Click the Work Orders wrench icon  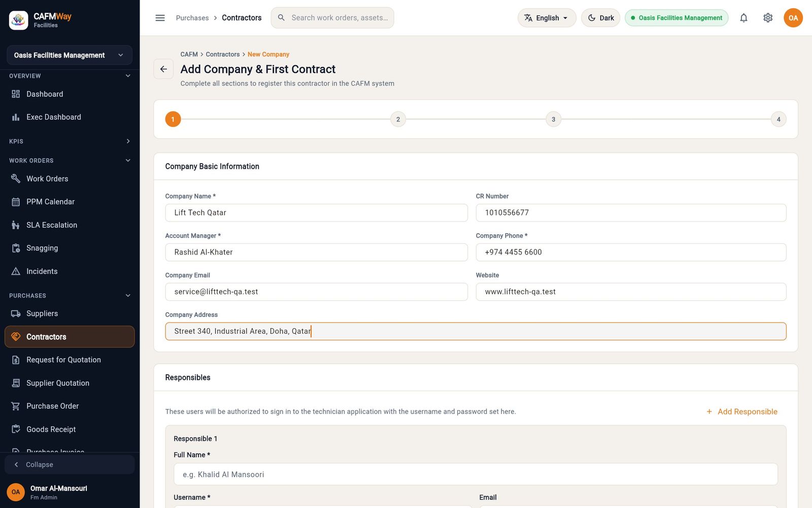click(16, 179)
